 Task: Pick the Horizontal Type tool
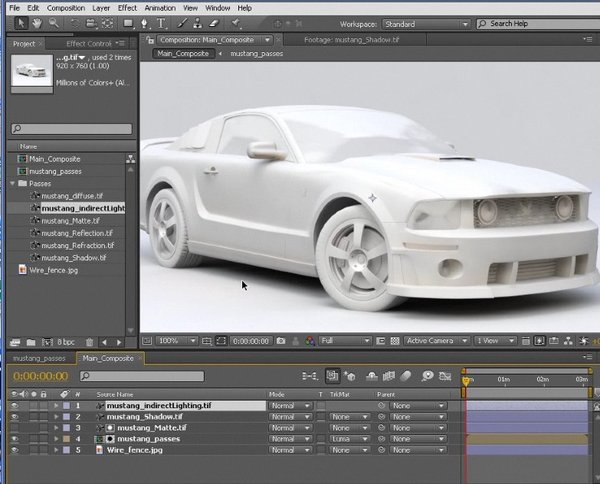(x=162, y=23)
